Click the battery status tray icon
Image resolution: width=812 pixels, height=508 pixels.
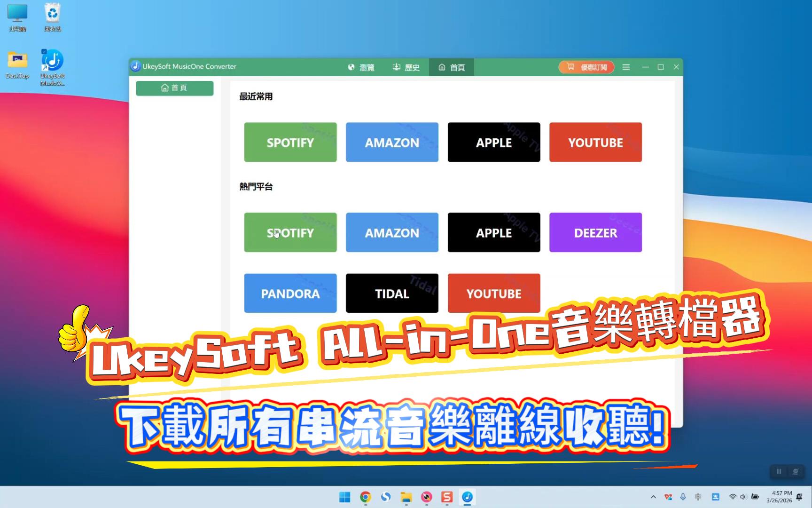click(755, 497)
